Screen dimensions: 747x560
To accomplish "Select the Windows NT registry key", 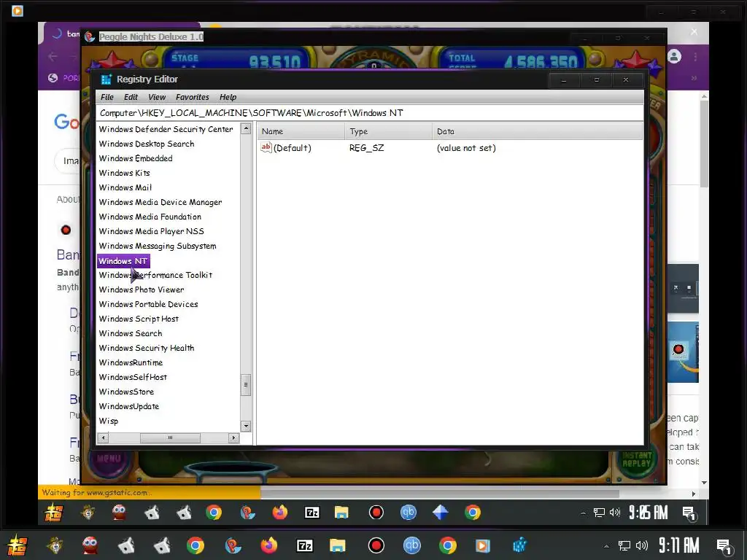I will [123, 261].
